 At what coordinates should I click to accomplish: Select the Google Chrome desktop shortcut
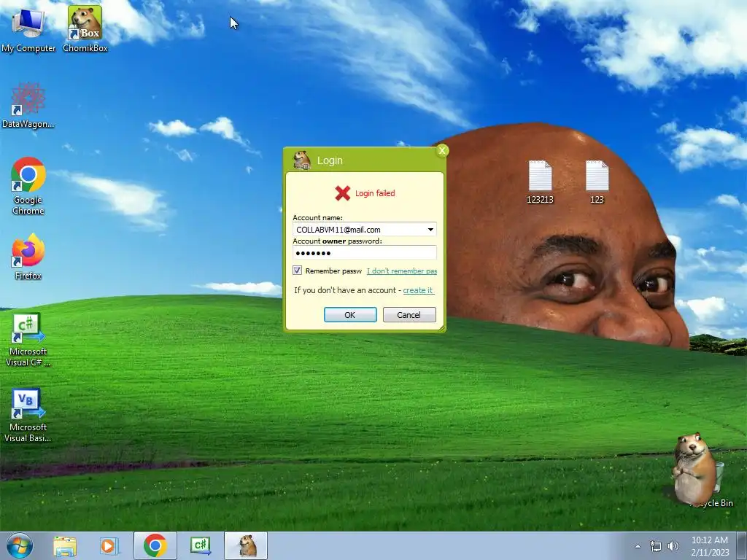(x=28, y=186)
